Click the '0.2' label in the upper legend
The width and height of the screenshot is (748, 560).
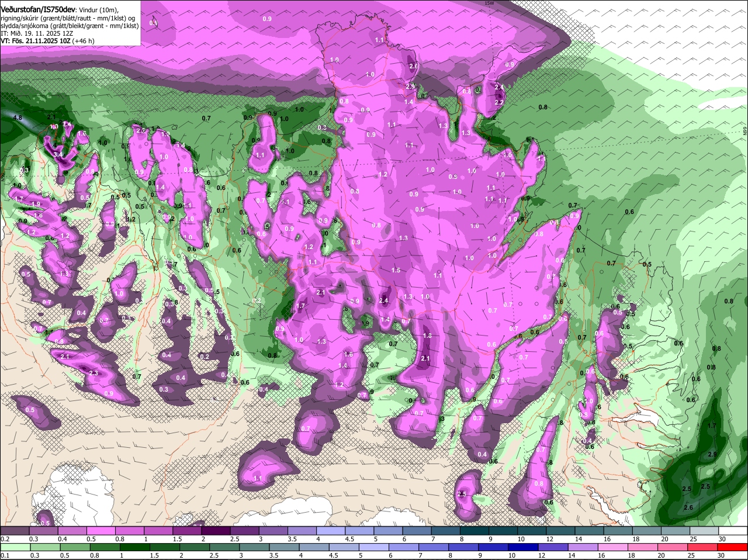tap(5, 539)
